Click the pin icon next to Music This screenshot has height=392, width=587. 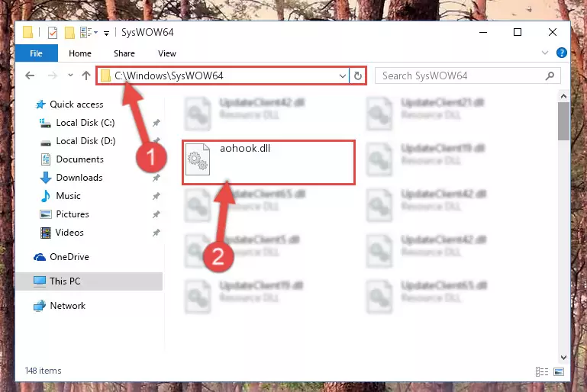coord(156,196)
